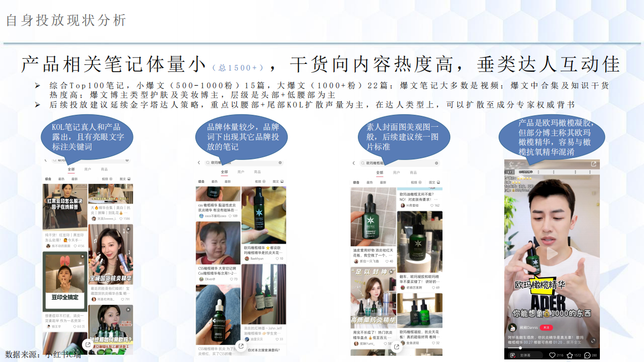644x362 pixels.
Task: Select 全部 tab in second screenshot
Action: click(x=224, y=171)
